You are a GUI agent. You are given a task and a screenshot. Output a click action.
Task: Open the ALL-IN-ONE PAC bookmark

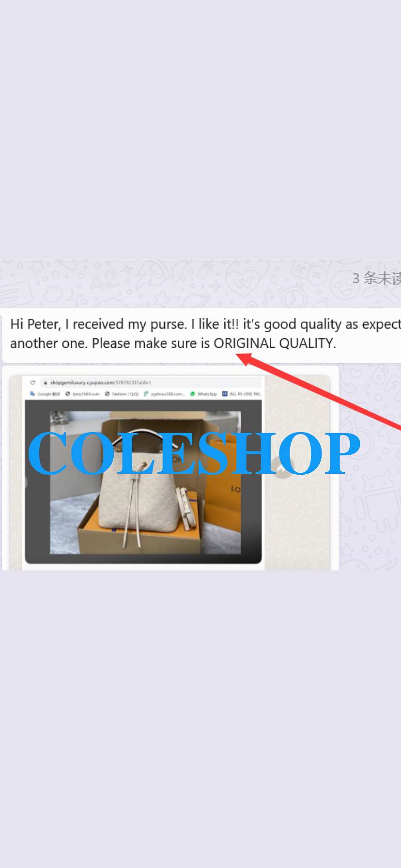[242, 394]
